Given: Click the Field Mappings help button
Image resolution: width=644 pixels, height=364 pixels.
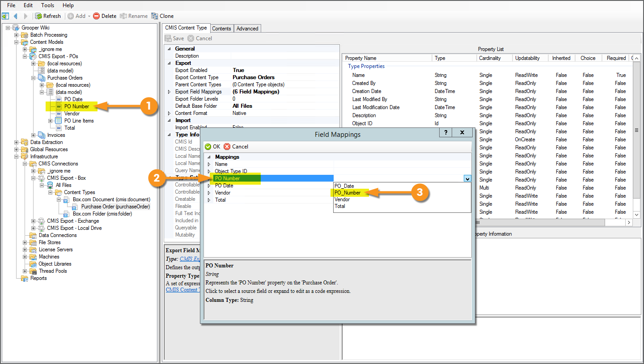Looking at the screenshot, I should point(445,133).
